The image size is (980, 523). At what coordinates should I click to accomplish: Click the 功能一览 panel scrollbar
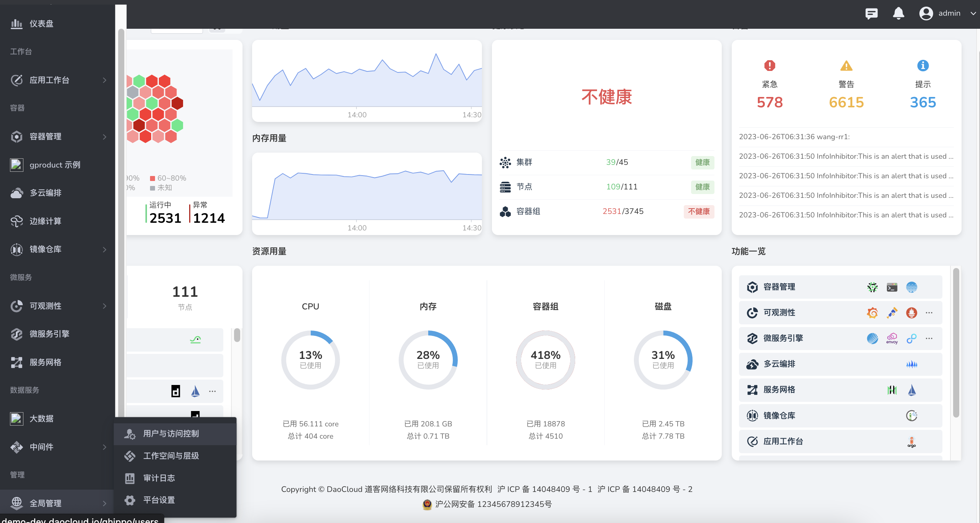[956, 343]
